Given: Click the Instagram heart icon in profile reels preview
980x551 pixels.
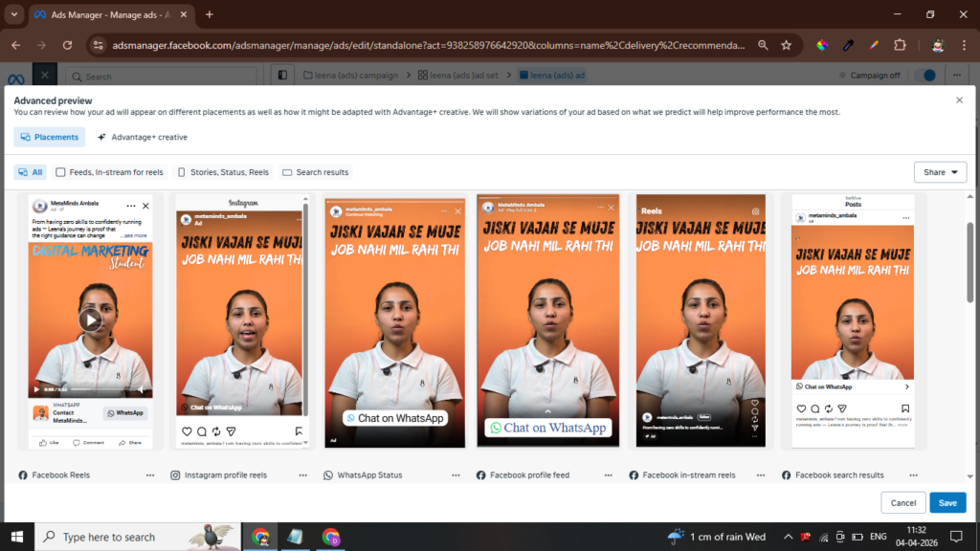Looking at the screenshot, I should 187,431.
